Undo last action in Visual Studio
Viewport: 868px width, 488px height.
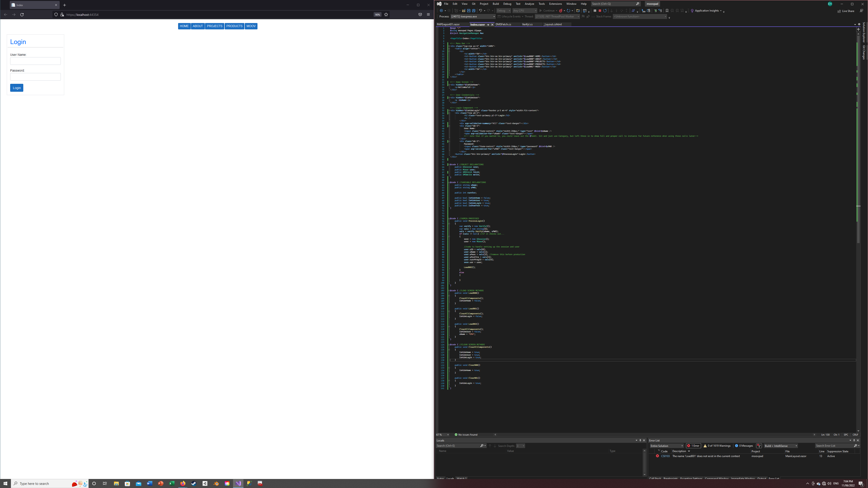pos(481,11)
